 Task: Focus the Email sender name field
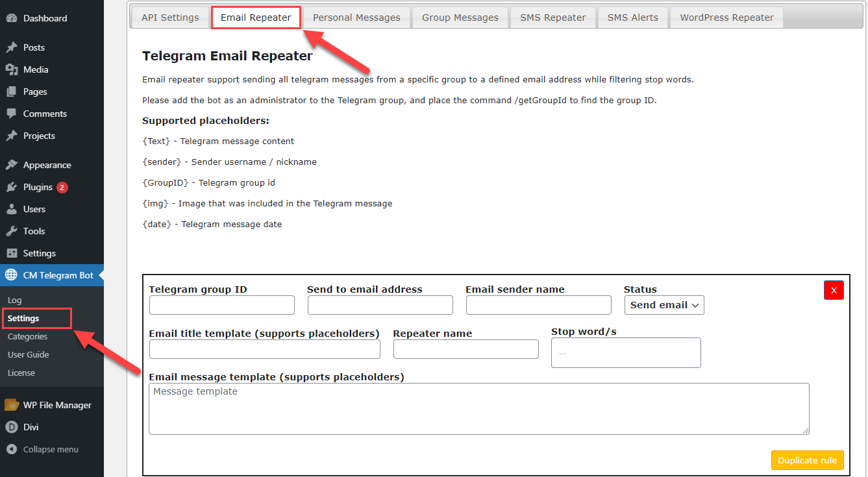click(x=539, y=305)
